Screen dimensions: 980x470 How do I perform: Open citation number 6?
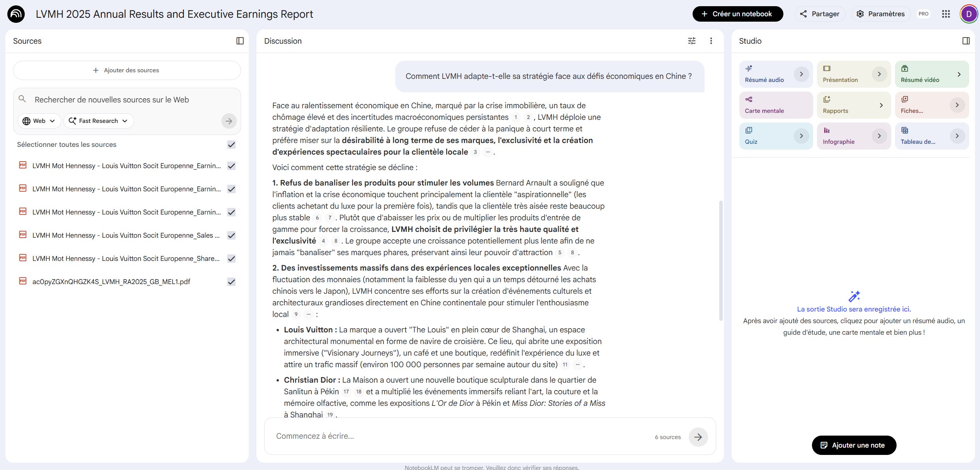pos(317,218)
